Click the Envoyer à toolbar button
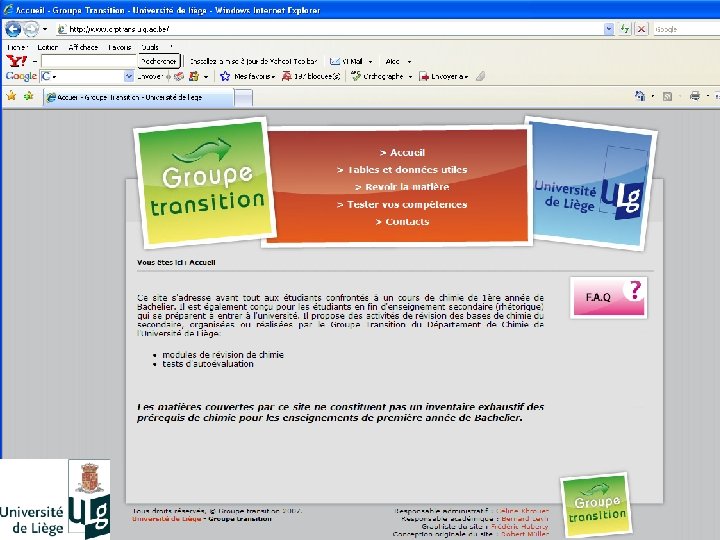This screenshot has height=540, width=720. click(444, 77)
